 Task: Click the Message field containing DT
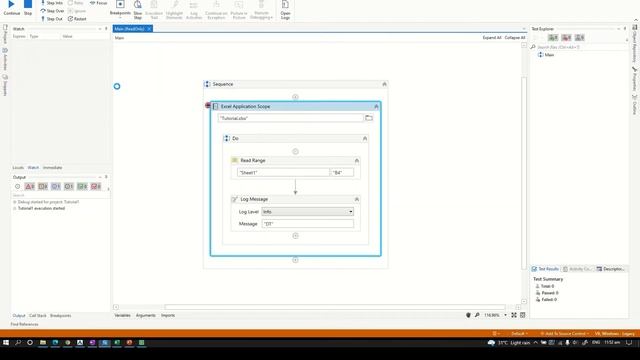[308, 224]
